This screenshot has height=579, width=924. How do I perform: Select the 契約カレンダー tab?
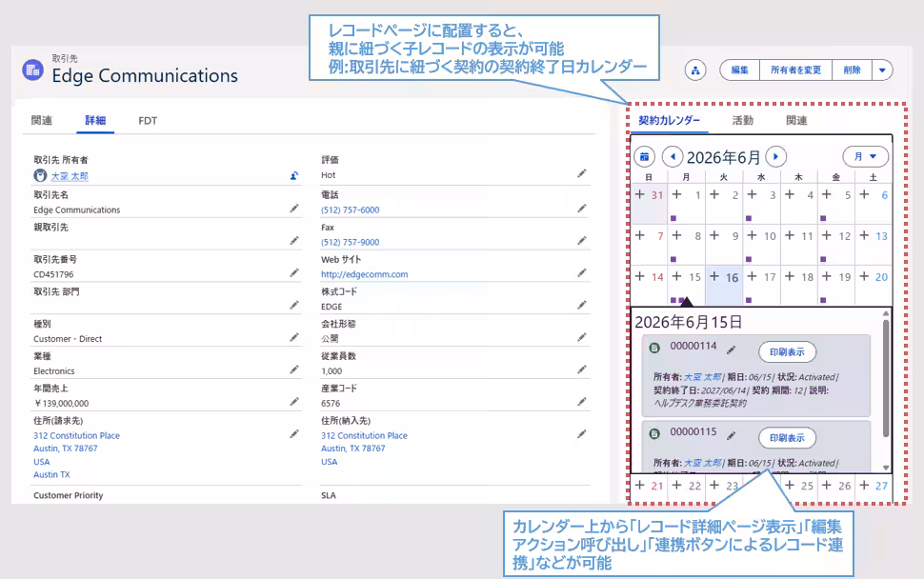pyautogui.click(x=669, y=120)
